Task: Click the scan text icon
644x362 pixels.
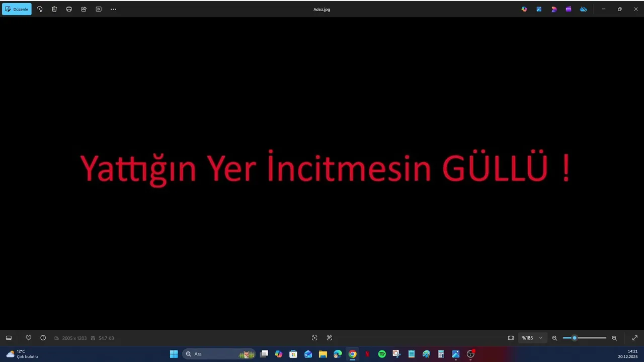Action: point(330,338)
